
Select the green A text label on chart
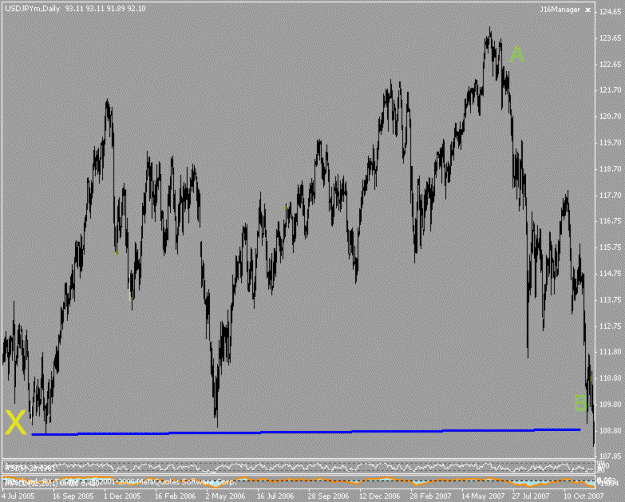pyautogui.click(x=517, y=55)
